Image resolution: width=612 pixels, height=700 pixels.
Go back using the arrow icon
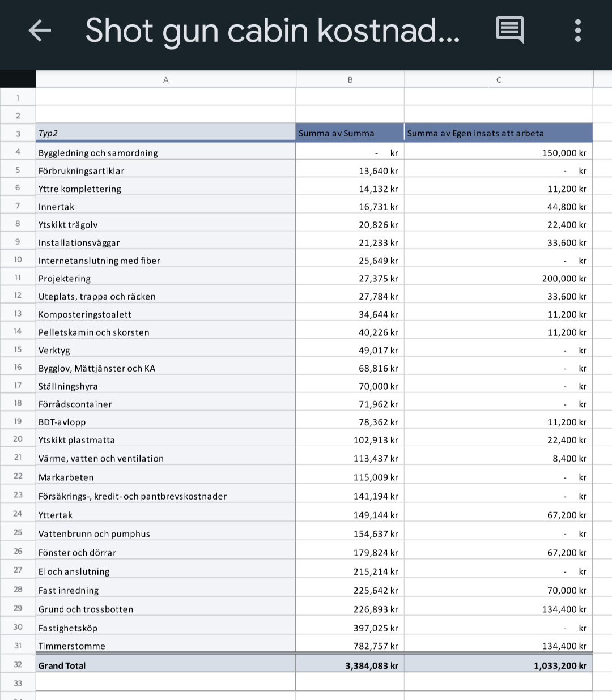click(40, 31)
